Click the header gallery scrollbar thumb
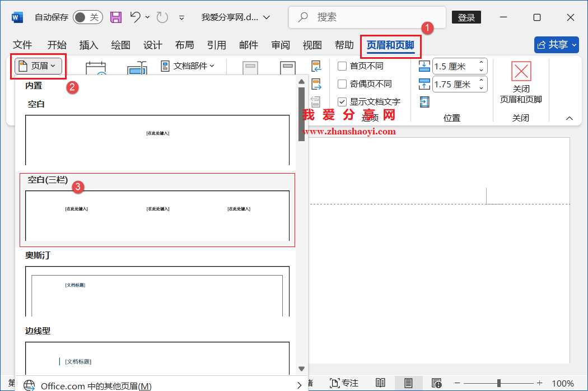Image resolution: width=588 pixels, height=391 pixels. (x=301, y=114)
